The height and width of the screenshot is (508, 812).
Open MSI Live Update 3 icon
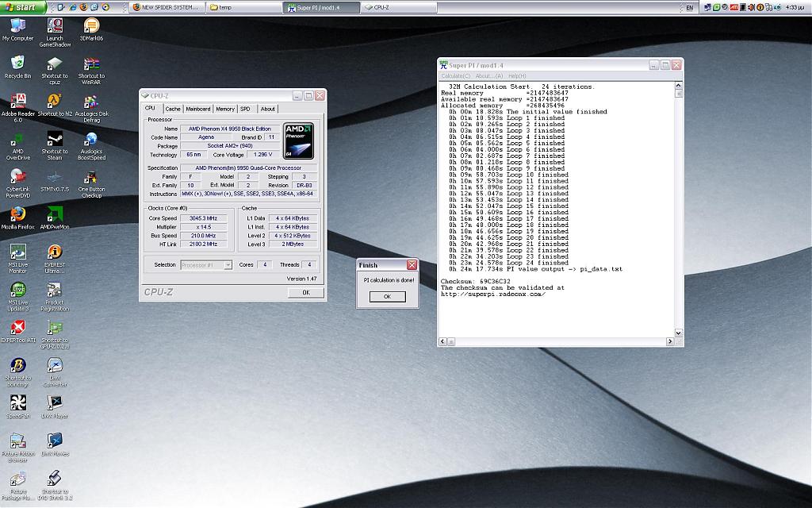pyautogui.click(x=18, y=297)
